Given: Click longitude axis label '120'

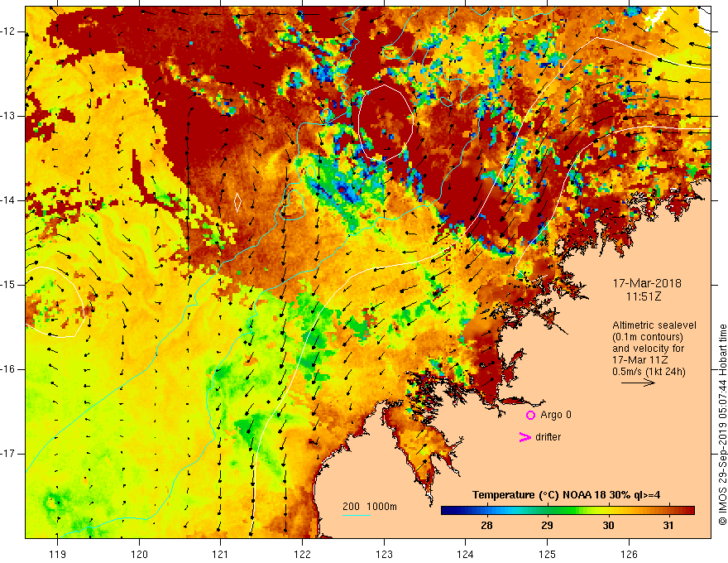Looking at the screenshot, I should (139, 554).
